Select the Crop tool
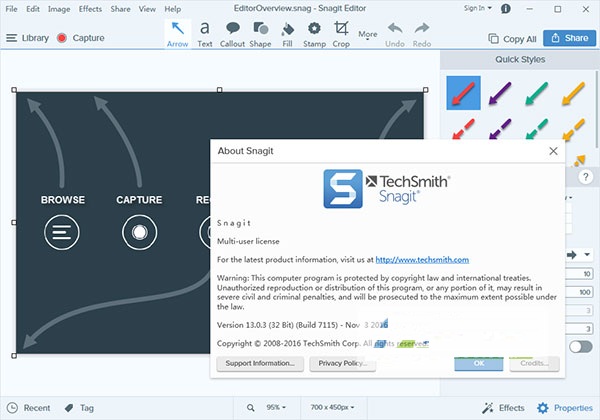 click(x=341, y=34)
